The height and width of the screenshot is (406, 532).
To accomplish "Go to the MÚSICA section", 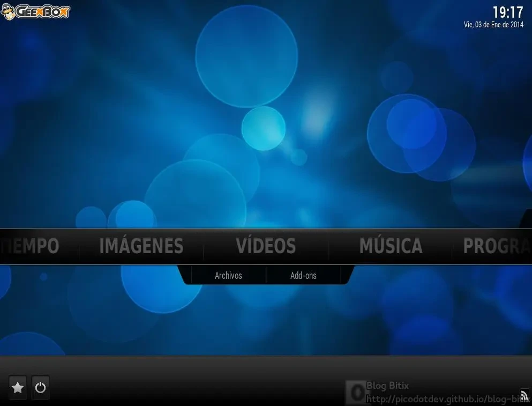I will [x=391, y=246].
